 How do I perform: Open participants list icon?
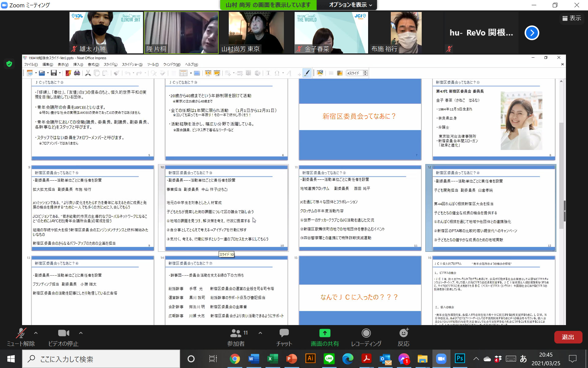pyautogui.click(x=236, y=333)
